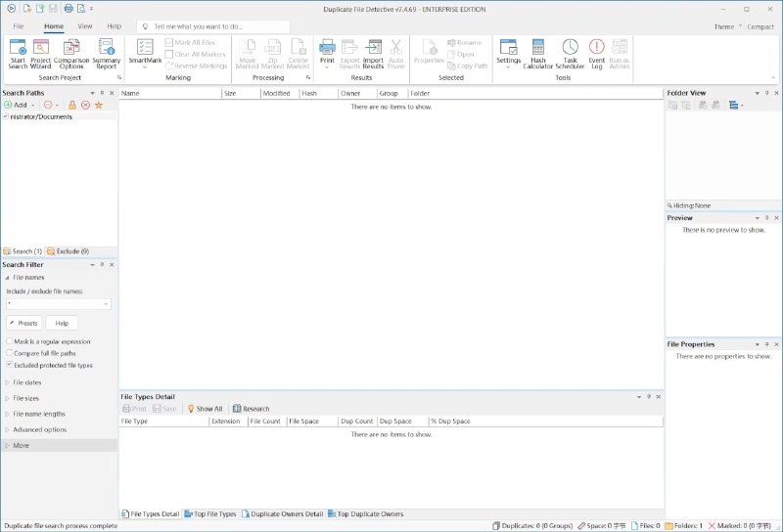Screen dimensions: 783x532
Task: Click the quick access new project icon
Action: [x=27, y=9]
